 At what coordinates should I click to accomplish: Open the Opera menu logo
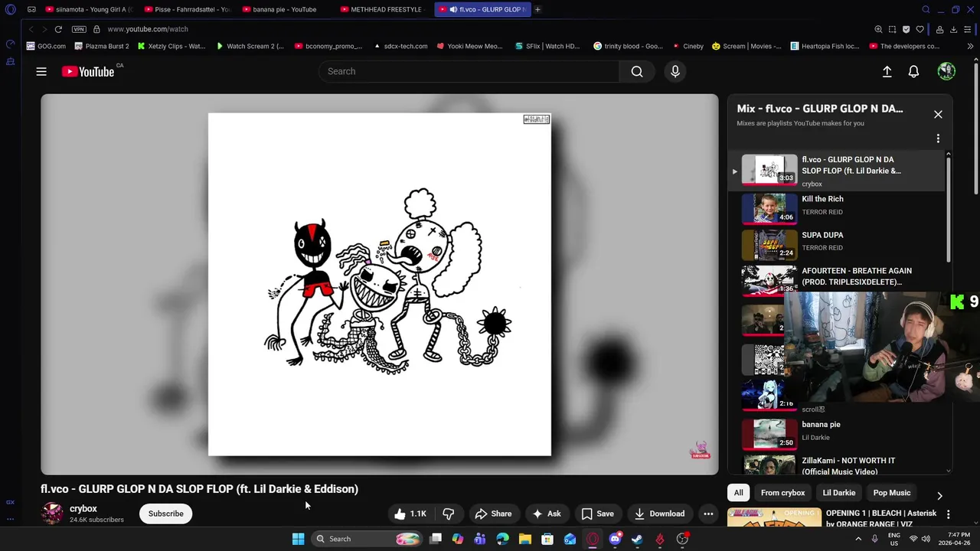[10, 9]
